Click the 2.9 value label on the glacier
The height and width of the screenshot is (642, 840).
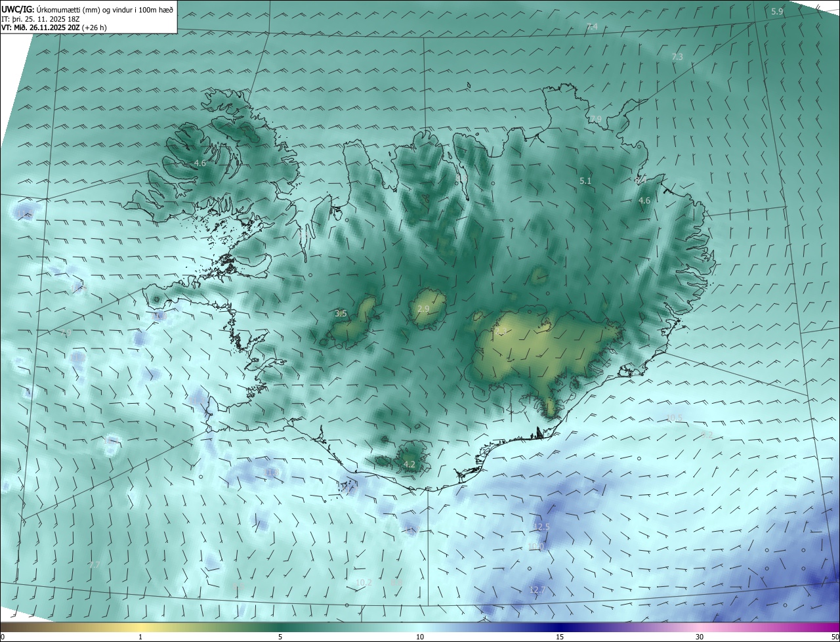[423, 309]
